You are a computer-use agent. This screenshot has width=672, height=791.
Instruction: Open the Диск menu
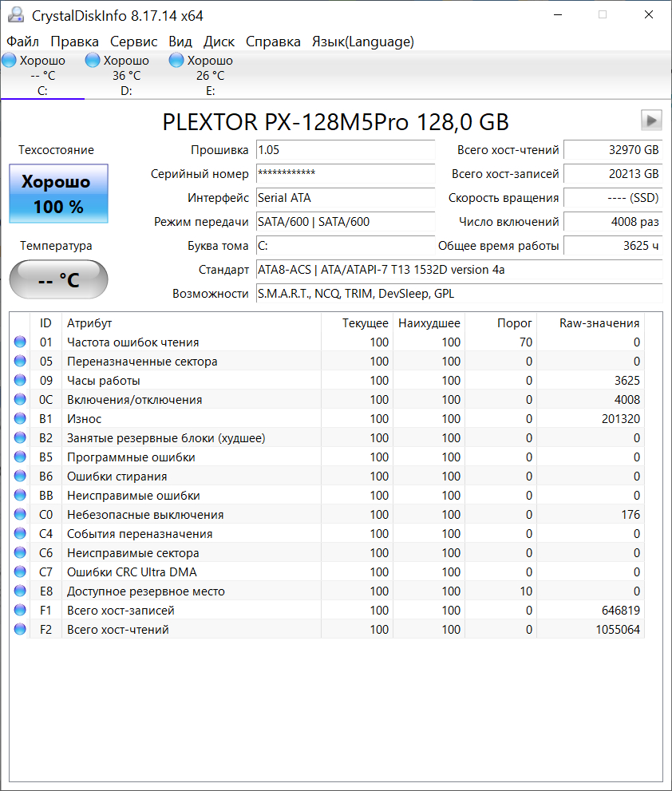point(219,42)
